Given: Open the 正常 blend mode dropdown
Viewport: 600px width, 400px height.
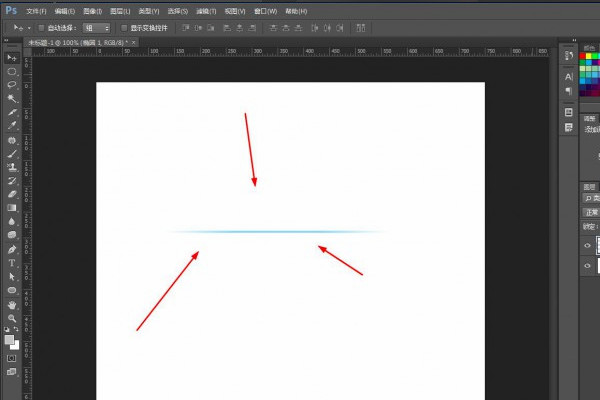Looking at the screenshot, I should 591,212.
